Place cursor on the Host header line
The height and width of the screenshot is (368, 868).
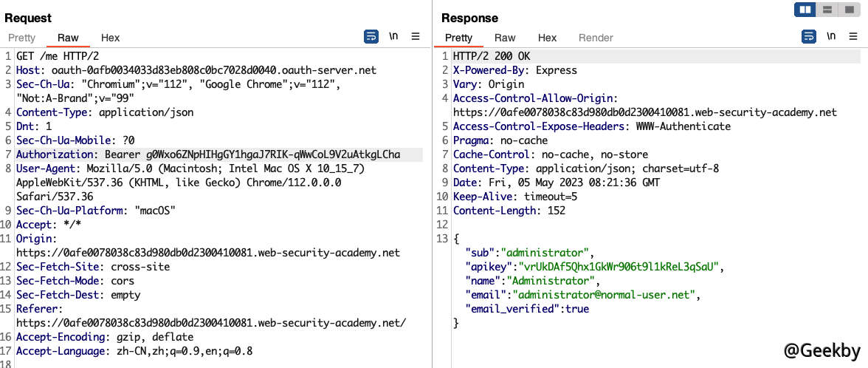tap(196, 70)
